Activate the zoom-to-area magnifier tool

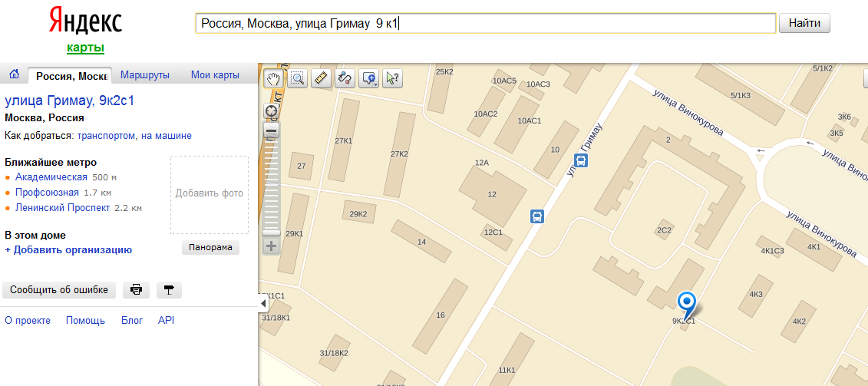[298, 78]
